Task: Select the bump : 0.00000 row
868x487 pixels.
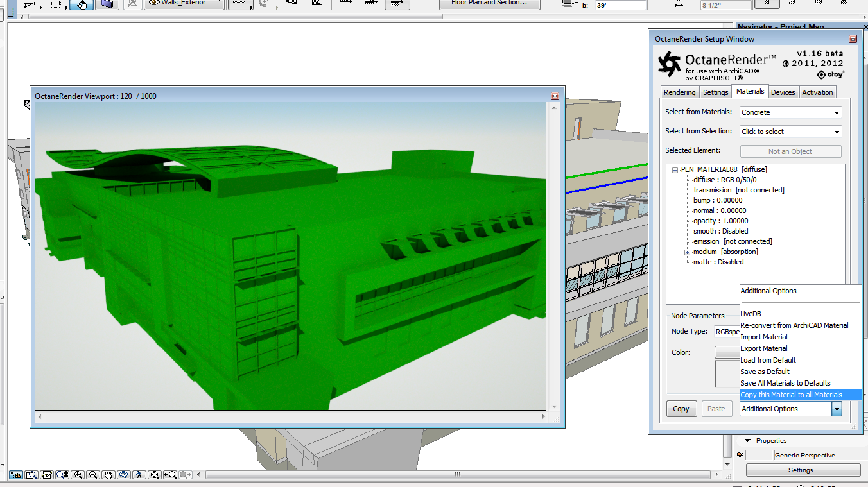Action: [718, 200]
